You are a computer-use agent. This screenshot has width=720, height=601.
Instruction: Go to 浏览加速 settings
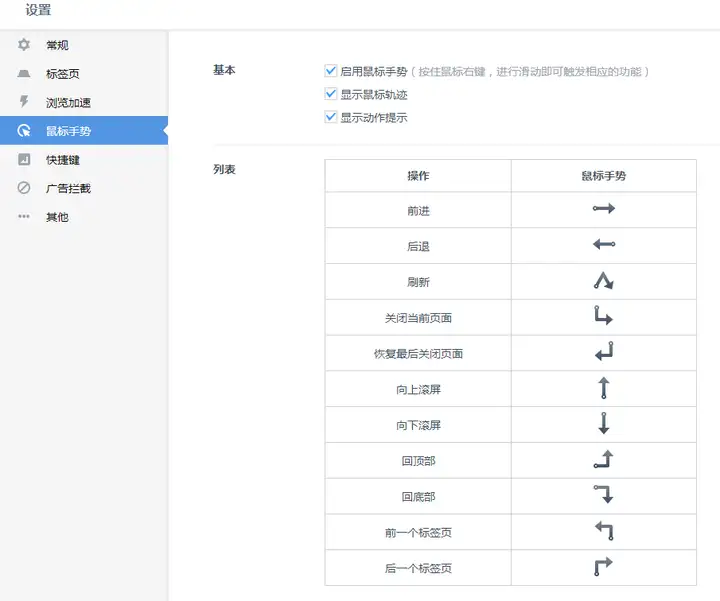pyautogui.click(x=84, y=102)
